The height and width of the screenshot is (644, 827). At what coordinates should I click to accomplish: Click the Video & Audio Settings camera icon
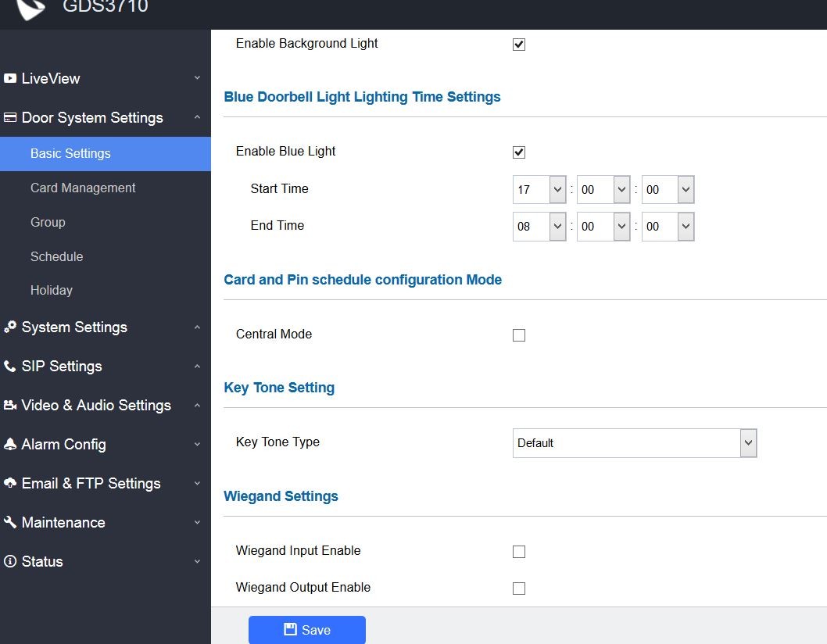coord(10,406)
